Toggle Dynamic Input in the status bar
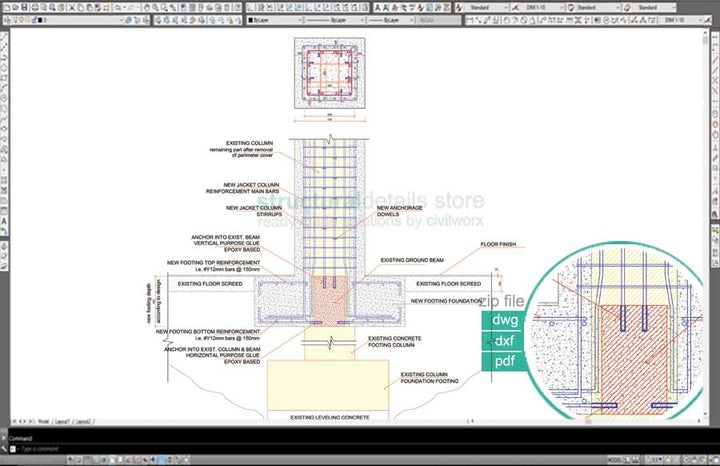This screenshot has width=720, height=466. [x=145, y=459]
